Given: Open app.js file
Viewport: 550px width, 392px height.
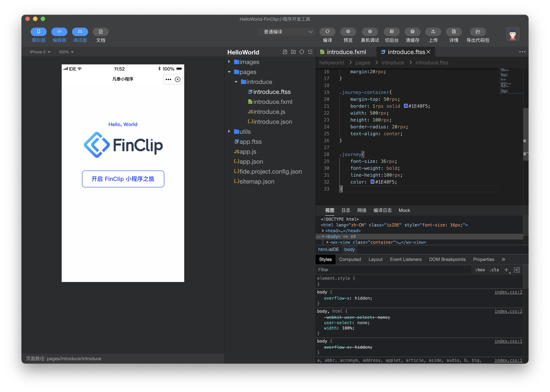Looking at the screenshot, I should click(x=245, y=152).
